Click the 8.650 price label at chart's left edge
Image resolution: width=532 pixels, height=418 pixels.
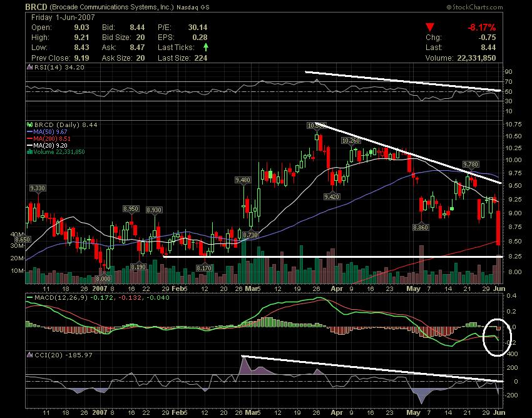pyautogui.click(x=23, y=240)
